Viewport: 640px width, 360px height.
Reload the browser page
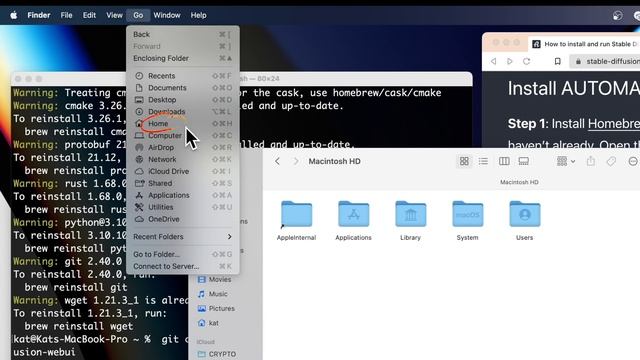point(527,61)
